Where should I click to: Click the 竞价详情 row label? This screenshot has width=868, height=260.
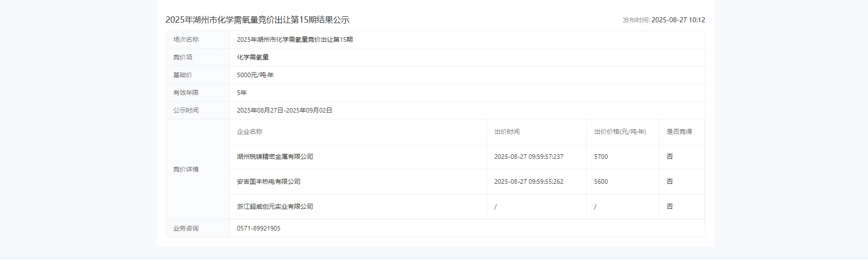point(186,169)
